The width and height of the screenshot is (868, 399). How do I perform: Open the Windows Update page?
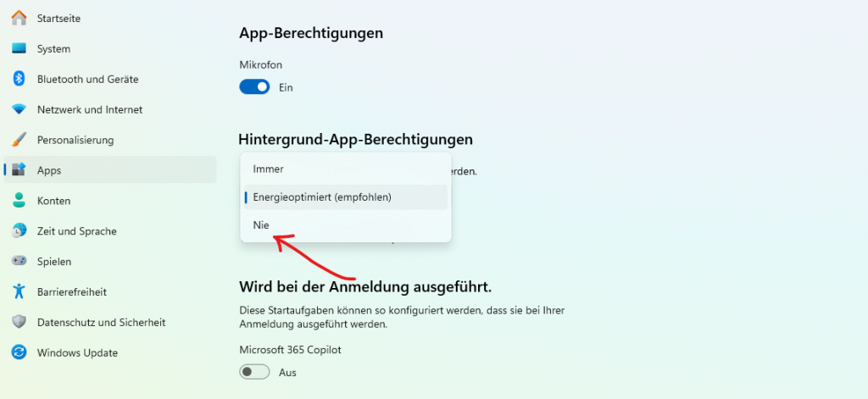[x=77, y=352]
